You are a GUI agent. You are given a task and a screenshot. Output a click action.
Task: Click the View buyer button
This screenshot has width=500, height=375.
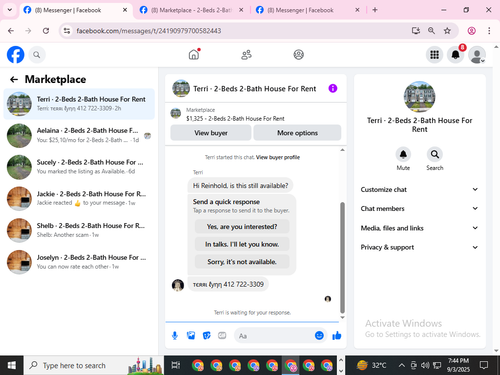point(211,133)
